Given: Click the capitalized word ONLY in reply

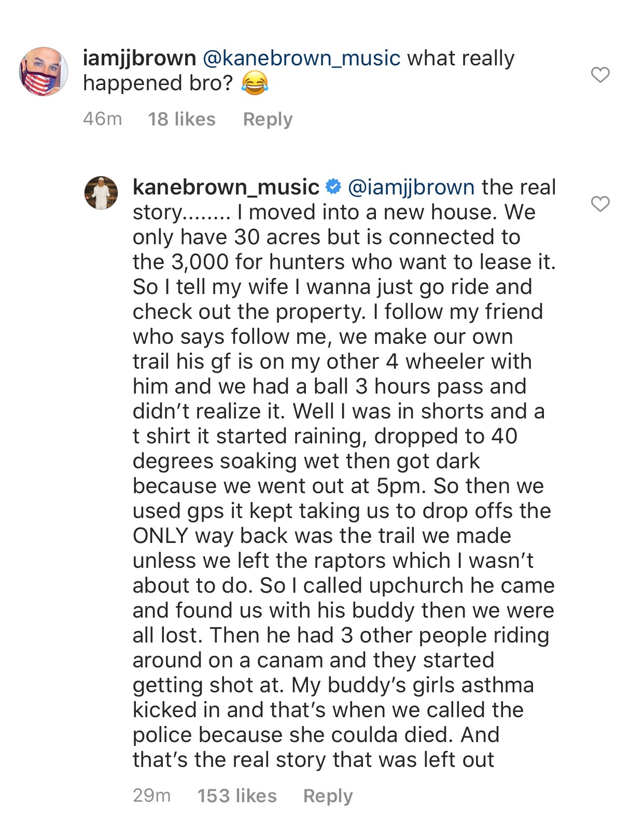Looking at the screenshot, I should pos(160,536).
